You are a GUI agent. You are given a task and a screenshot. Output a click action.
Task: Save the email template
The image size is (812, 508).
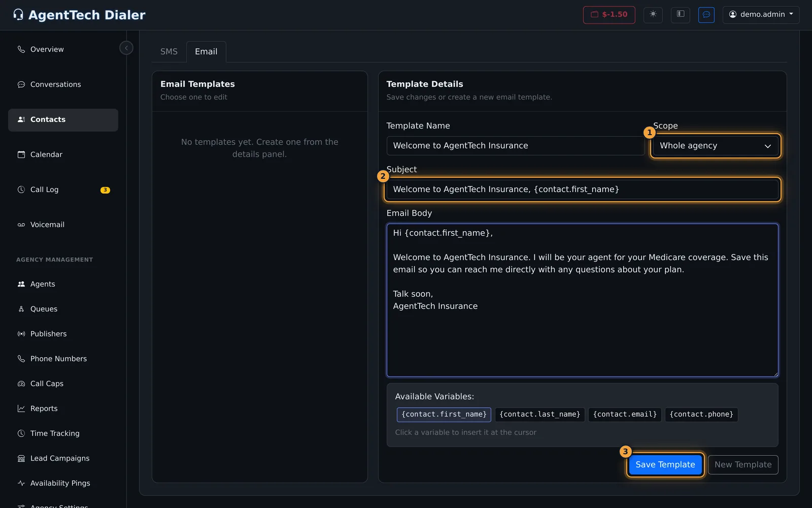coord(665,465)
